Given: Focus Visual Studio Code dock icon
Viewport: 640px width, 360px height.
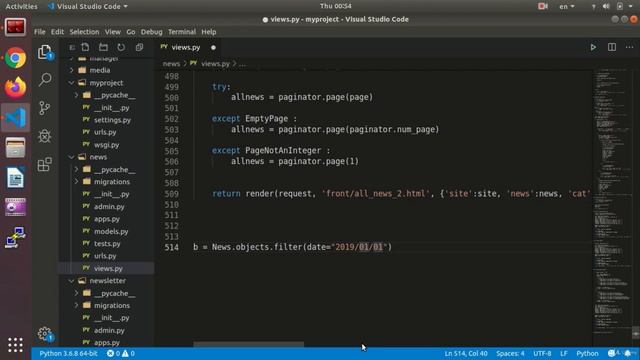Looking at the screenshot, I should [x=16, y=118].
